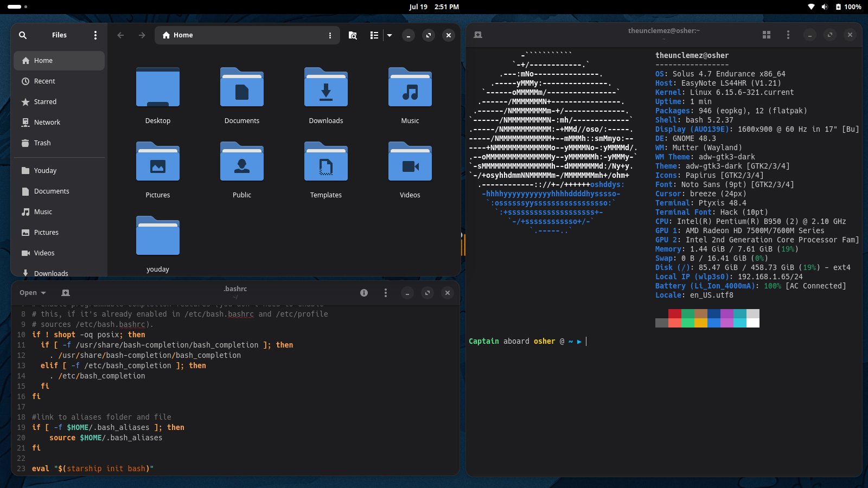
Task: Toggle list view in Files
Action: pyautogui.click(x=374, y=35)
